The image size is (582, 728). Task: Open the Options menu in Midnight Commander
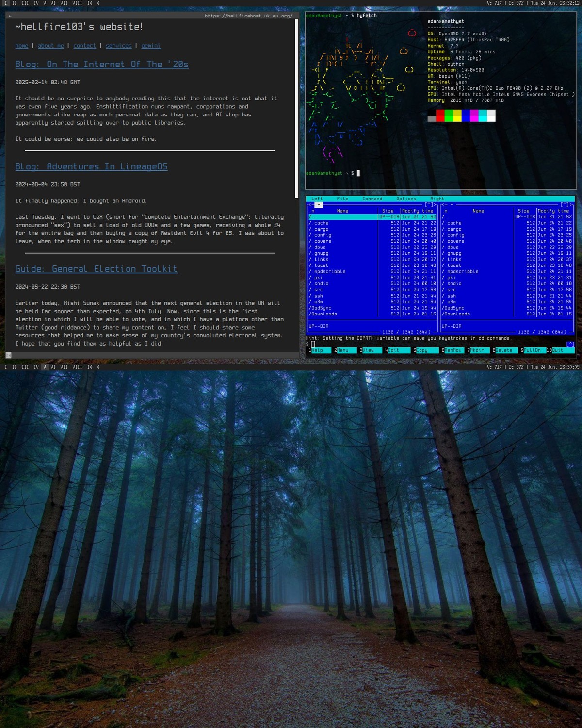[x=406, y=199]
